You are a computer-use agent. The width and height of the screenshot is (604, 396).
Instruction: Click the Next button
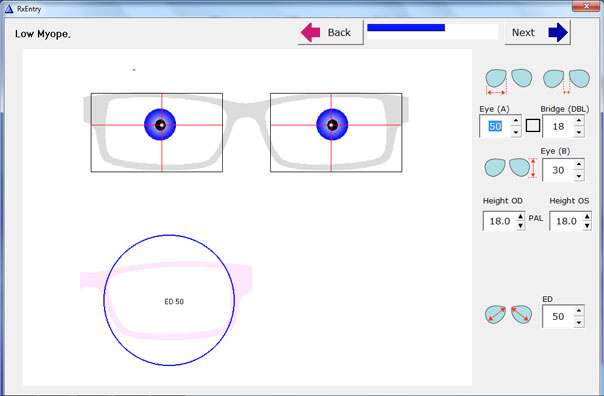point(537,32)
